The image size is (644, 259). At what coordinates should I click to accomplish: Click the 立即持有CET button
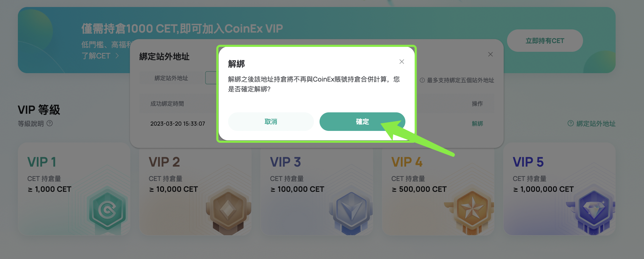click(545, 41)
